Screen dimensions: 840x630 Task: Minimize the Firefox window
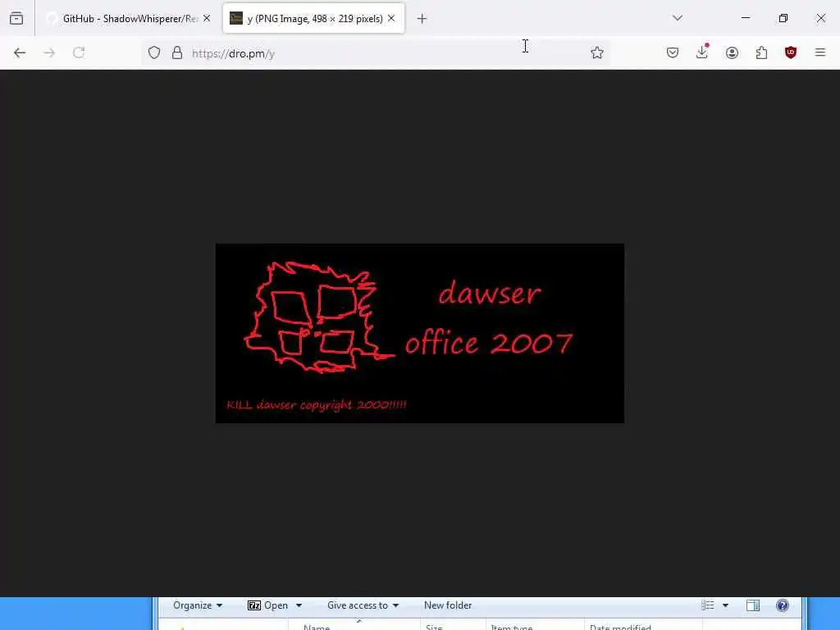745,18
